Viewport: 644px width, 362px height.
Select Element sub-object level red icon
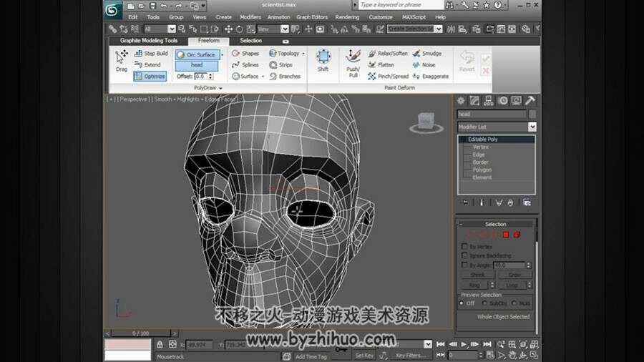pos(517,235)
